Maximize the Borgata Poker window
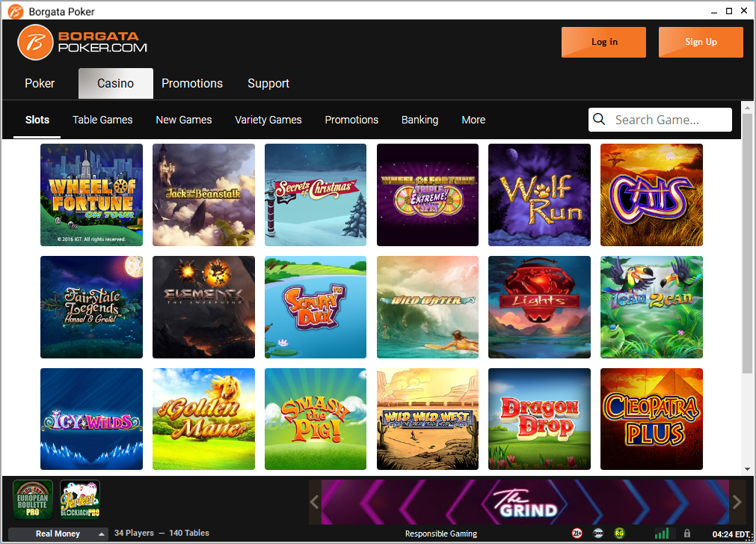 [x=729, y=11]
